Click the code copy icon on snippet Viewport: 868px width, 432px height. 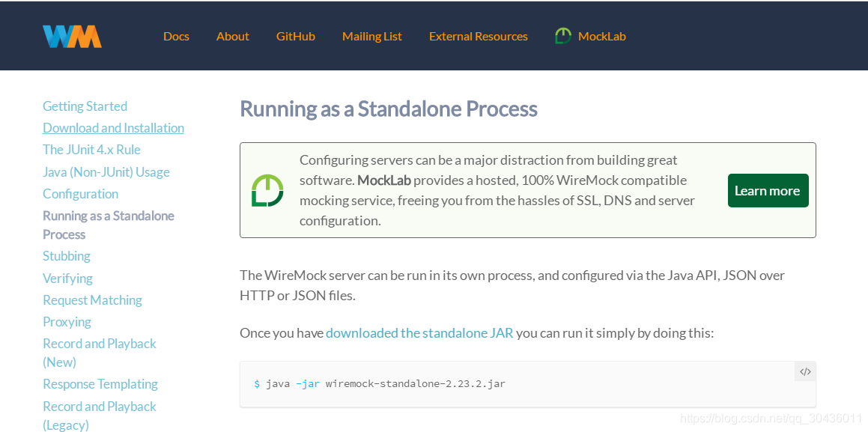(x=805, y=371)
